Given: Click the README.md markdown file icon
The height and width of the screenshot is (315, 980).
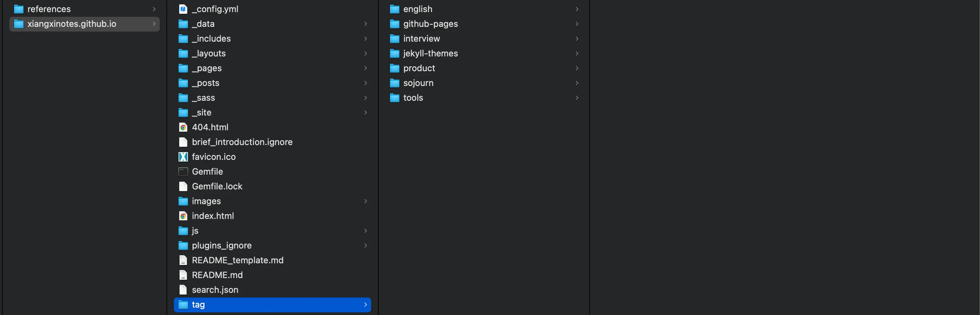Looking at the screenshot, I should point(183,275).
